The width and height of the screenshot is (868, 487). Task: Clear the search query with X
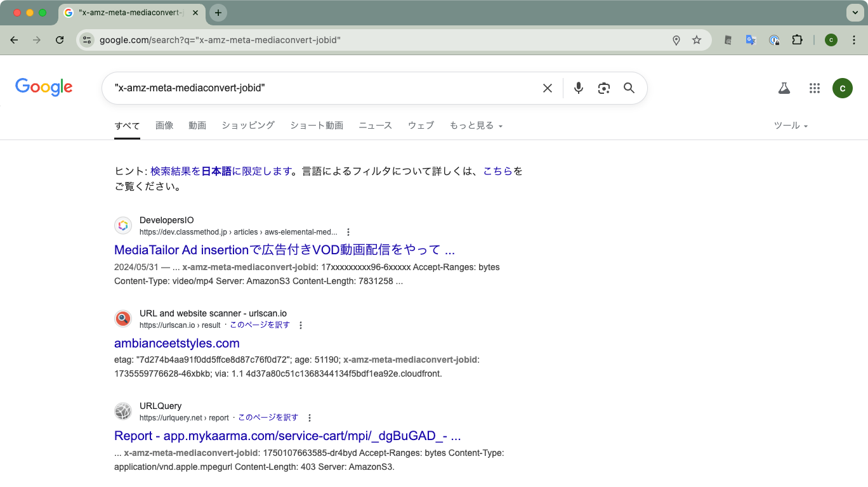(x=548, y=88)
